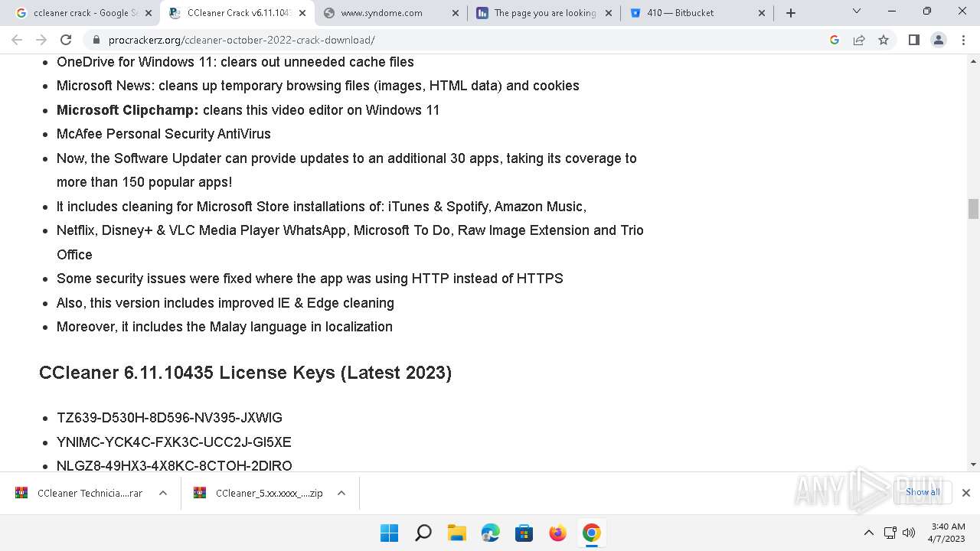Click the HTTP instead of HTTPS line

point(310,279)
